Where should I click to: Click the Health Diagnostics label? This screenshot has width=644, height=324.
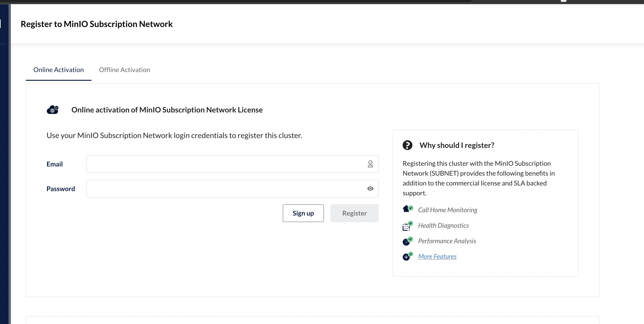pos(443,225)
